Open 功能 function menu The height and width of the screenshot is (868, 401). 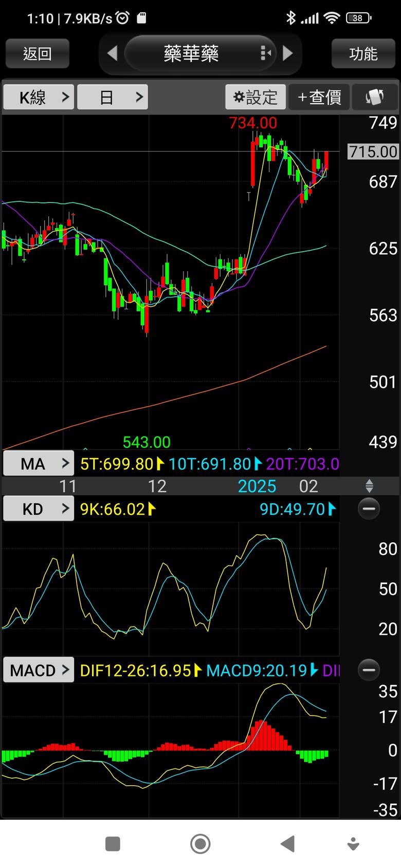(x=363, y=53)
